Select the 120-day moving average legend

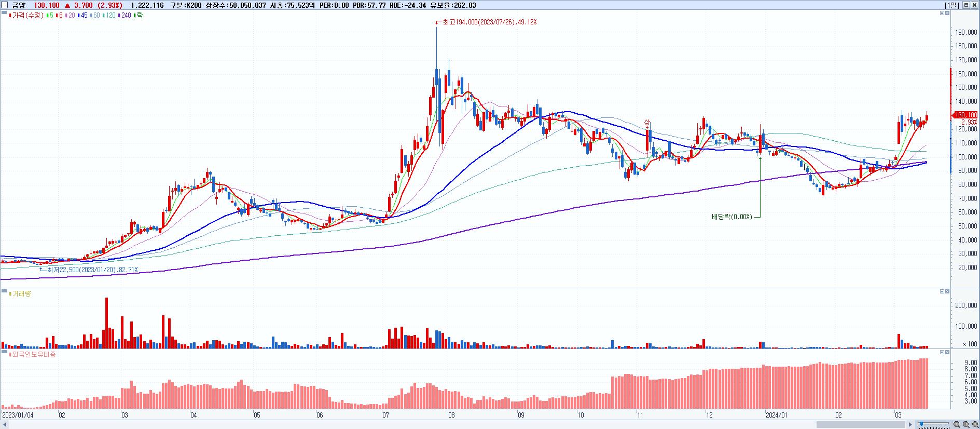tap(109, 16)
